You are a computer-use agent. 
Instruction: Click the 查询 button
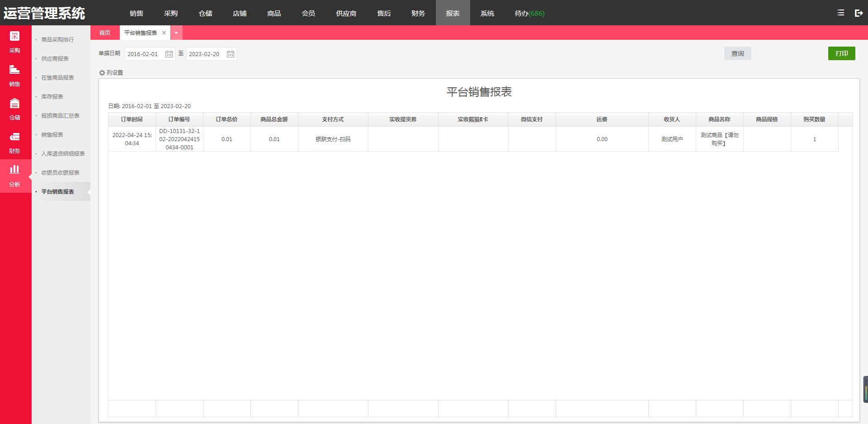pos(738,53)
